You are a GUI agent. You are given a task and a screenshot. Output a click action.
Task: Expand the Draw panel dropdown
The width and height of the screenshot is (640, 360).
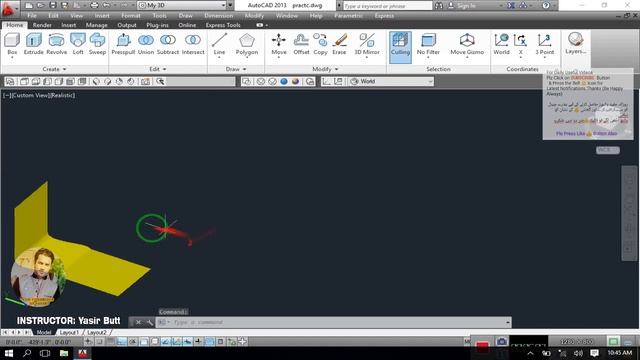click(x=236, y=69)
